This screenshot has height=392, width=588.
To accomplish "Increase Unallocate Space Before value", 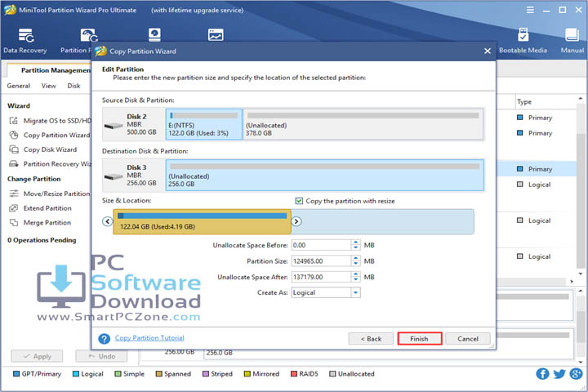I will coord(355,243).
